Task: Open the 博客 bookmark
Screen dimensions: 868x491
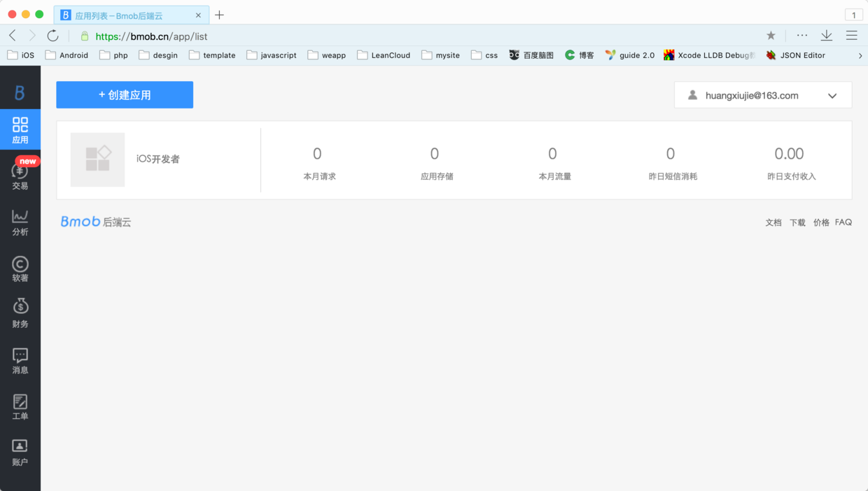Action: click(x=580, y=55)
